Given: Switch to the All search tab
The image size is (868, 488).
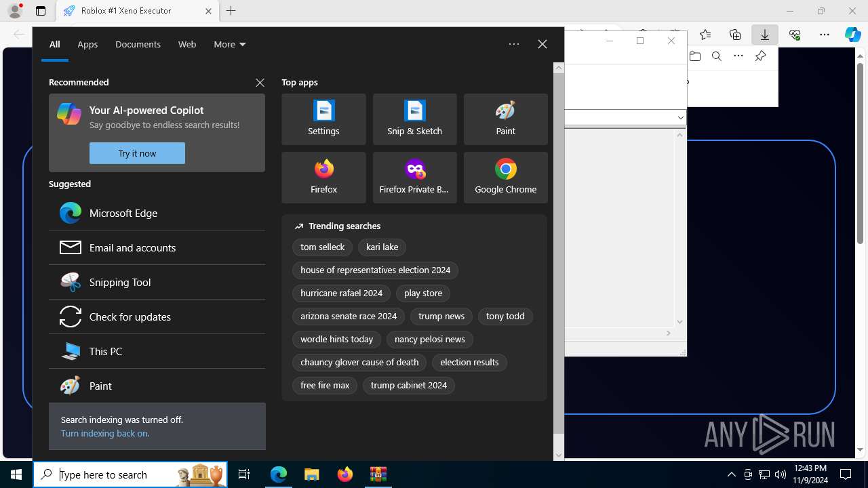Looking at the screenshot, I should point(55,44).
